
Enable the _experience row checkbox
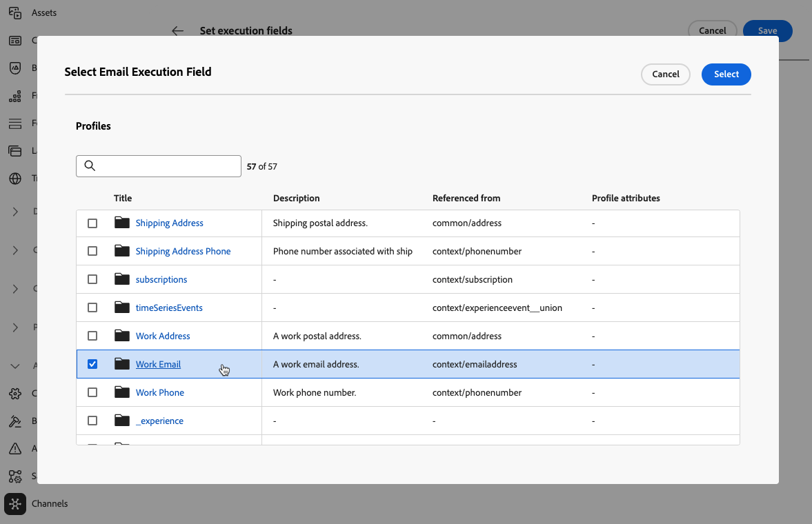point(92,421)
